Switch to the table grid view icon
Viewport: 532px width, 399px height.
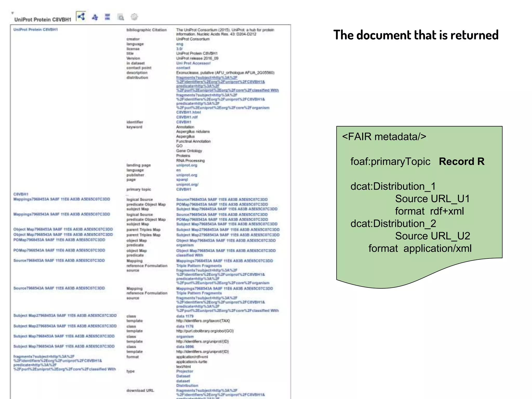pos(107,17)
